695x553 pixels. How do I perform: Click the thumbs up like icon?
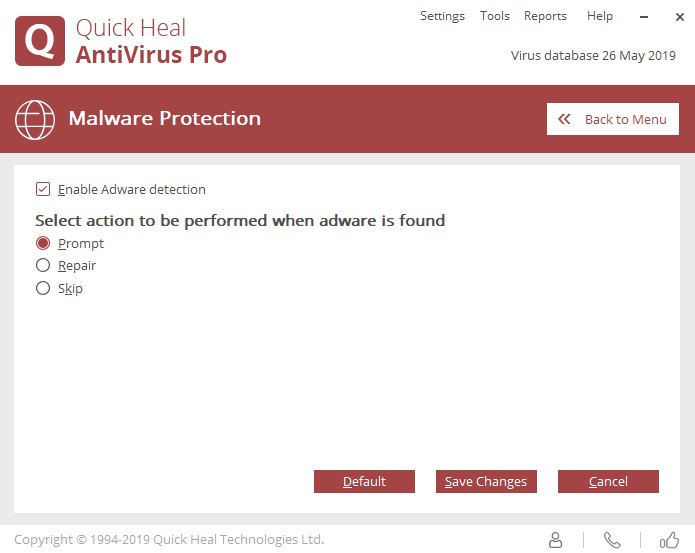coord(668,540)
